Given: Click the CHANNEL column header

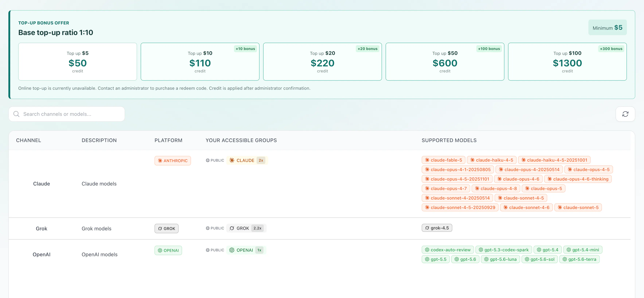Looking at the screenshot, I should (x=28, y=140).
